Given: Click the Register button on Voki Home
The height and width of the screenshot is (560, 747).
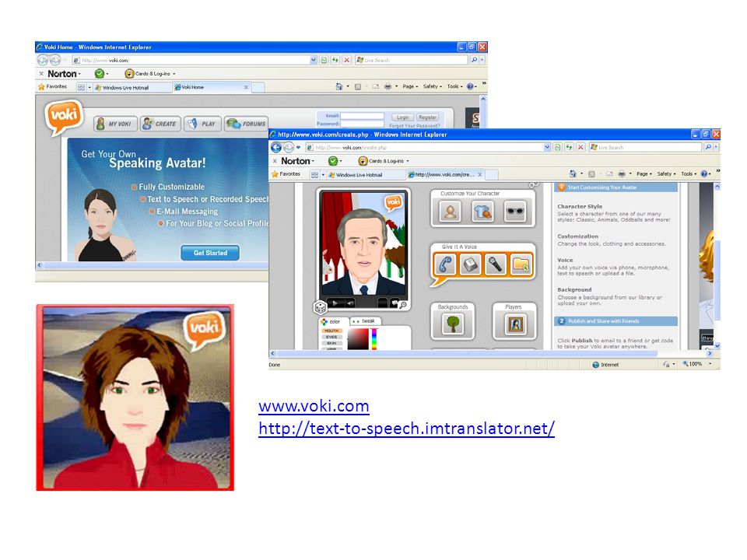Looking at the screenshot, I should coord(427,117).
